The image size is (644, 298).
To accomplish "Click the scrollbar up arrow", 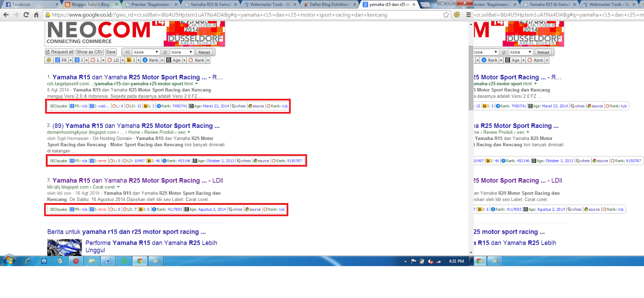I will (x=471, y=25).
